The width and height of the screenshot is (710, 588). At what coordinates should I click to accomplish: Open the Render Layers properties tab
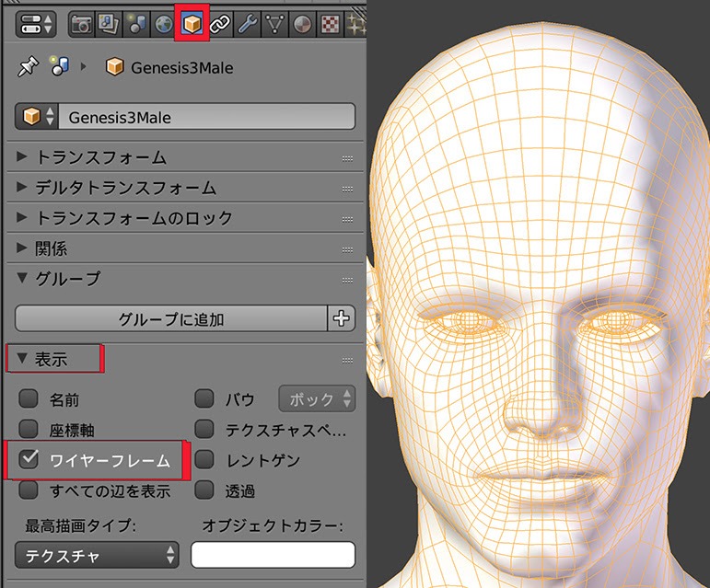pos(110,22)
